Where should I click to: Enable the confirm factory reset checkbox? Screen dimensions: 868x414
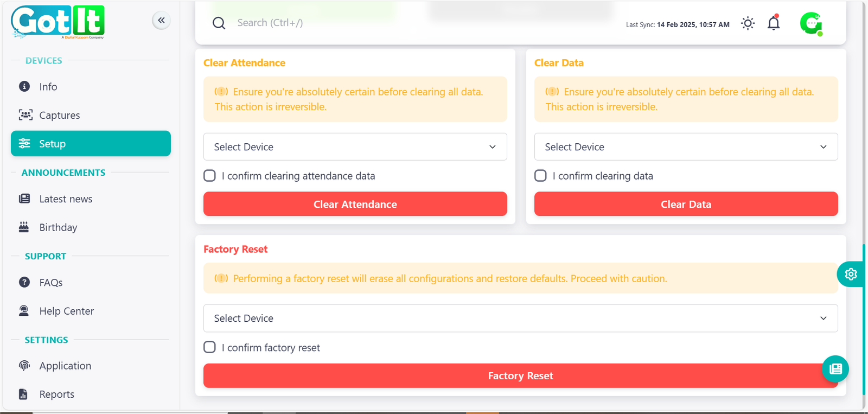coord(209,347)
